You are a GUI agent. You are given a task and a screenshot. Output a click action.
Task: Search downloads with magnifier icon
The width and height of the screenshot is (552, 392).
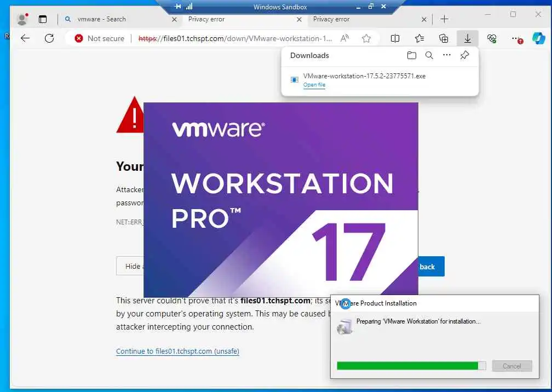tap(429, 55)
